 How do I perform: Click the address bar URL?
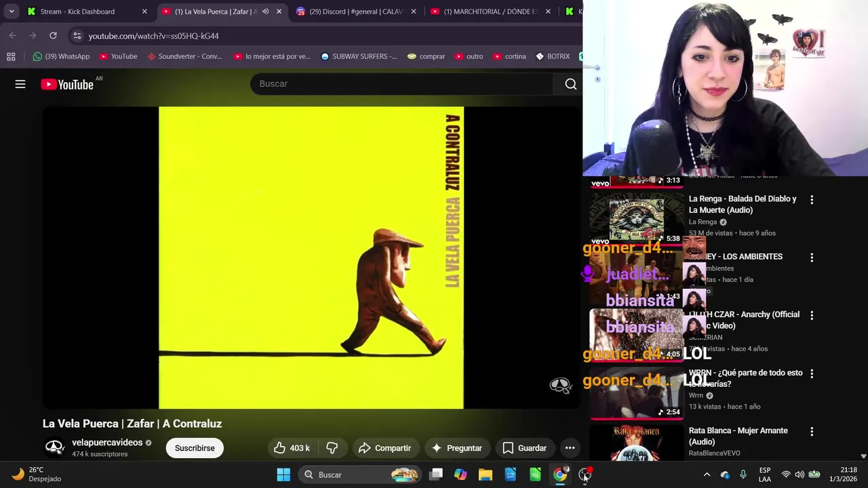[153, 36]
